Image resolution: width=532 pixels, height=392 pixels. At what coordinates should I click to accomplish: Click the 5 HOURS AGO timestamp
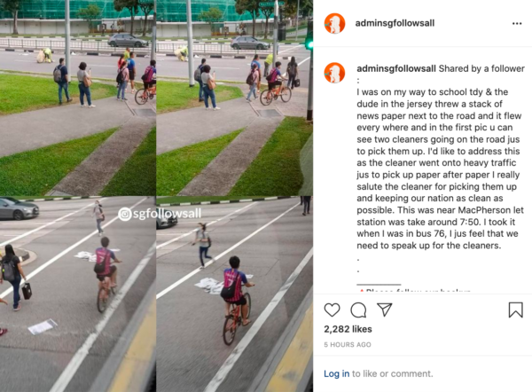pyautogui.click(x=347, y=344)
